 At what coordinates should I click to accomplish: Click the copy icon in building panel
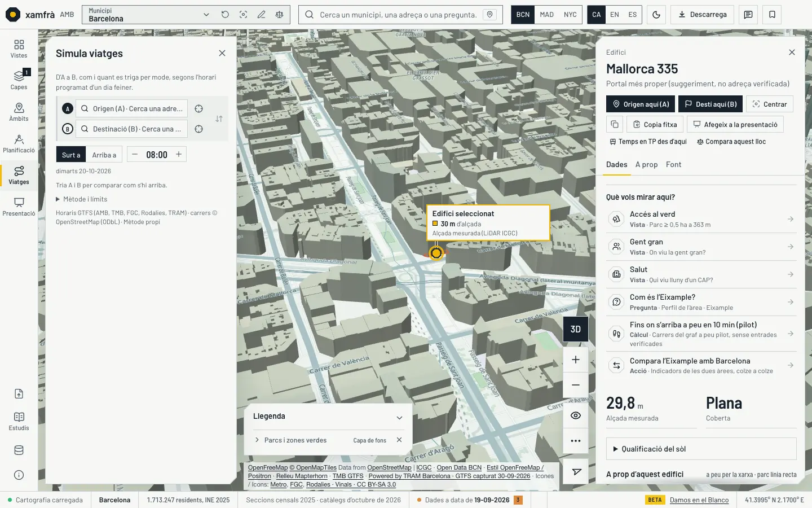point(615,124)
